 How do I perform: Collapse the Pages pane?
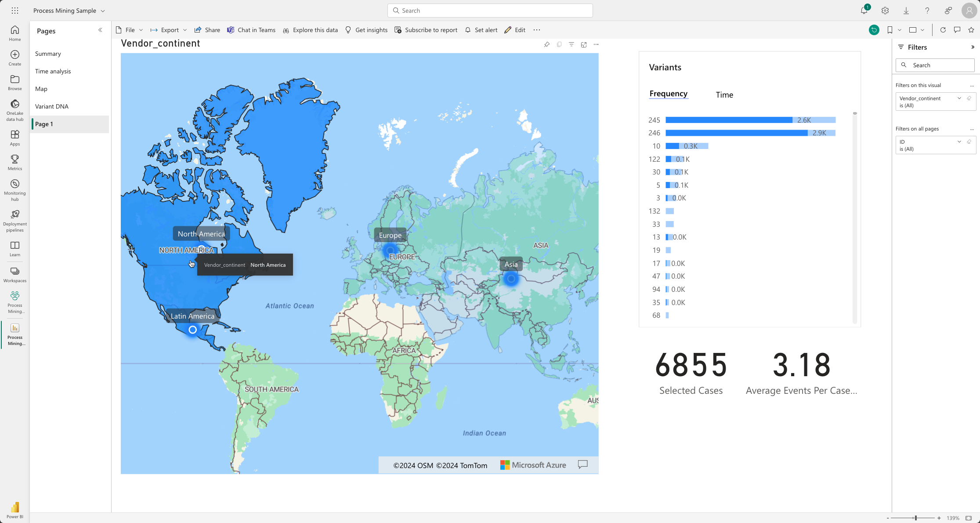pos(100,30)
